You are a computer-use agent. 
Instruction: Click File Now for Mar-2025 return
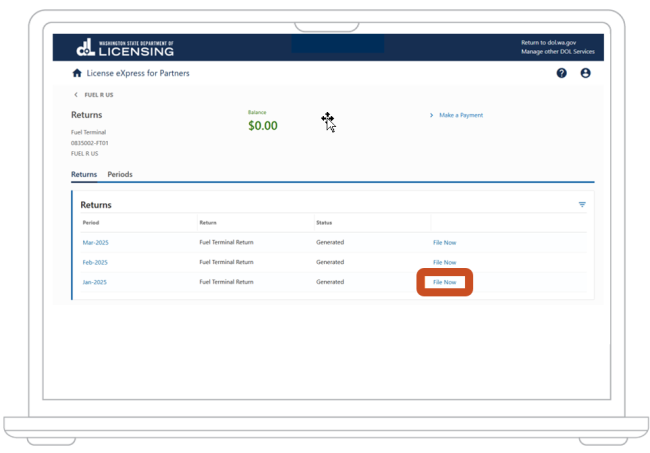(444, 242)
